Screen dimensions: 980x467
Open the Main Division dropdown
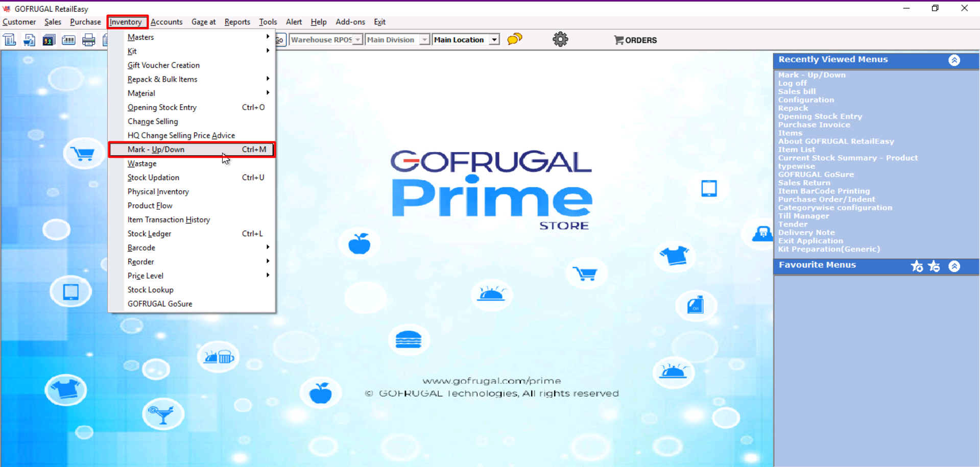pyautogui.click(x=424, y=40)
